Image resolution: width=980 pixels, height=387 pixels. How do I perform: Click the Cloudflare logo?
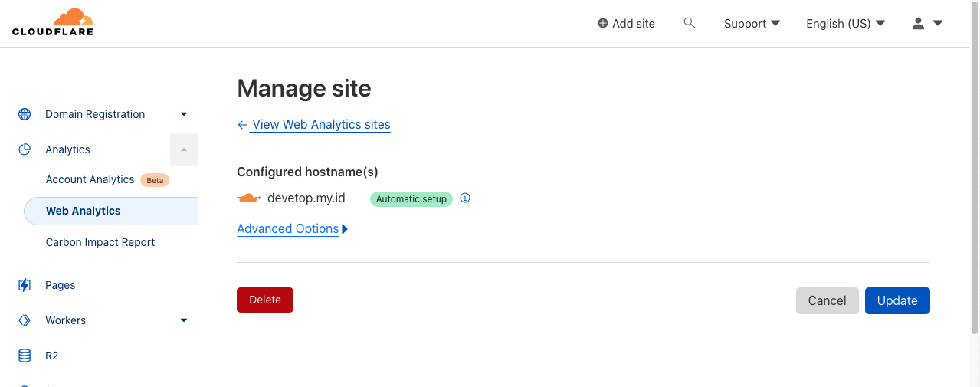coord(53,22)
